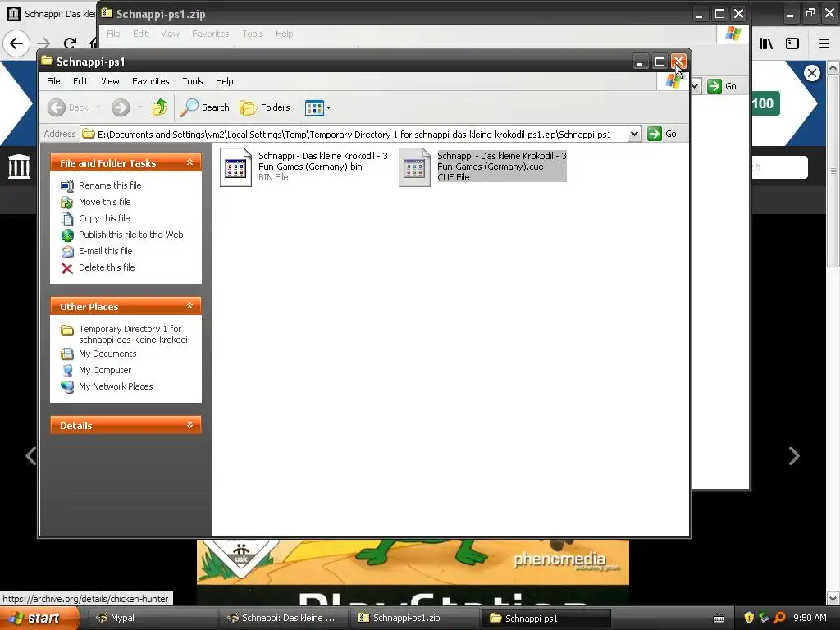Click the red X delete icon
840x630 pixels.
67,268
